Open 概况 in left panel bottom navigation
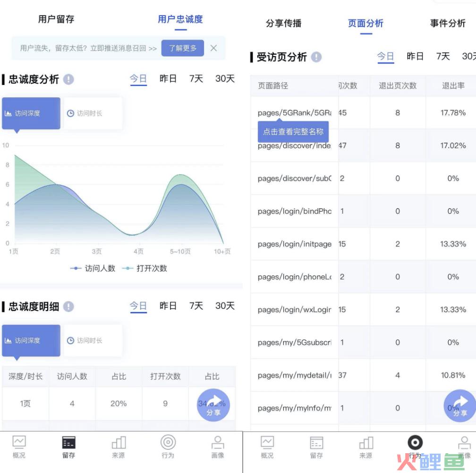 click(x=19, y=447)
